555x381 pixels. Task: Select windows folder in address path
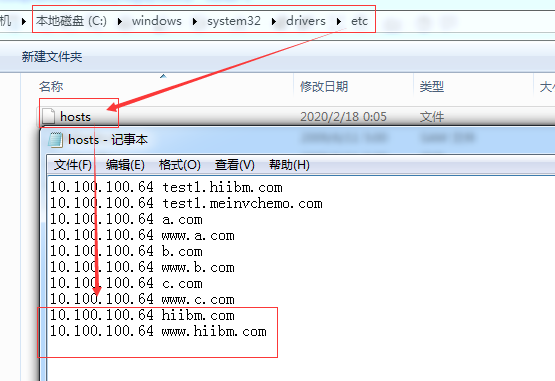point(156,21)
